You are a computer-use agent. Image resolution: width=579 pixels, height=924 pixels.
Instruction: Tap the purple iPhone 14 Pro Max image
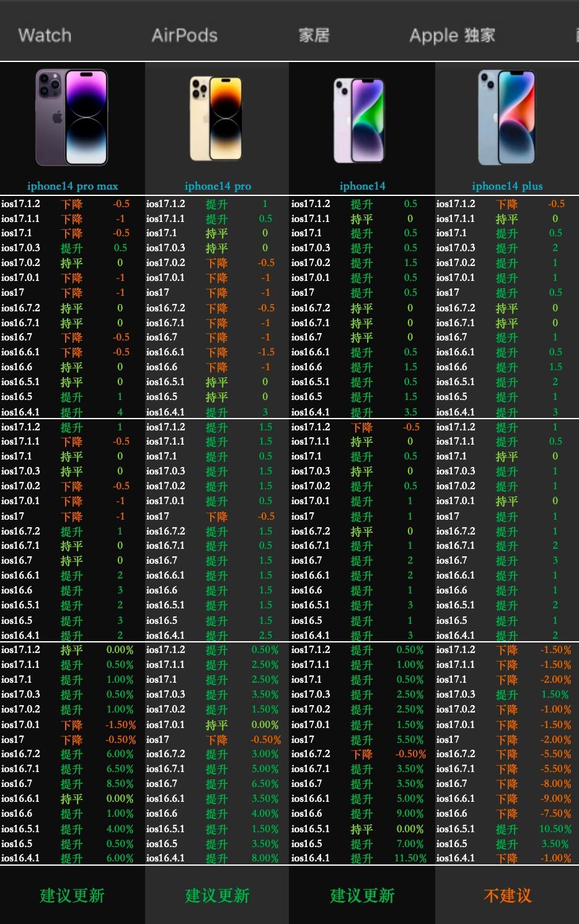(72, 118)
